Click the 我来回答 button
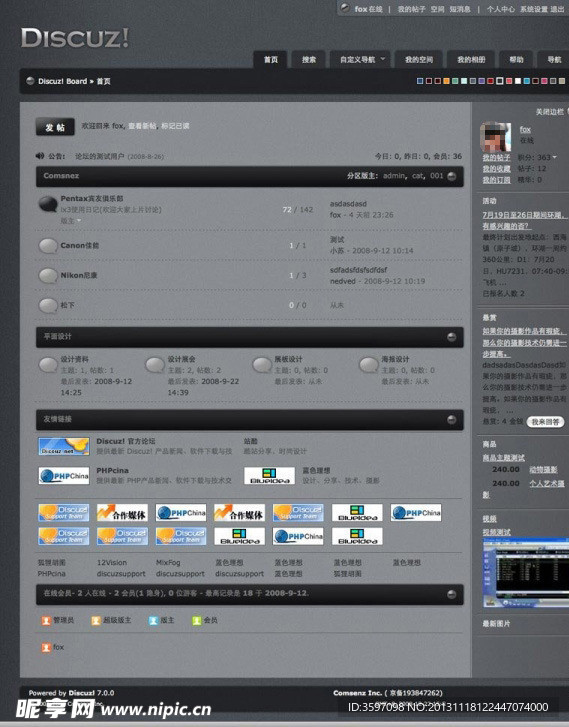This screenshot has width=569, height=727. coord(545,422)
